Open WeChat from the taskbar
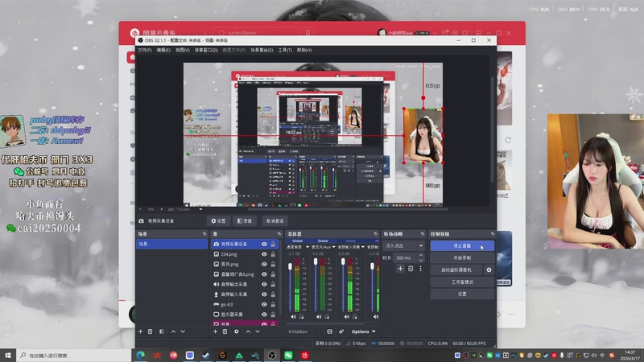This screenshot has width=644, height=362. click(288, 356)
